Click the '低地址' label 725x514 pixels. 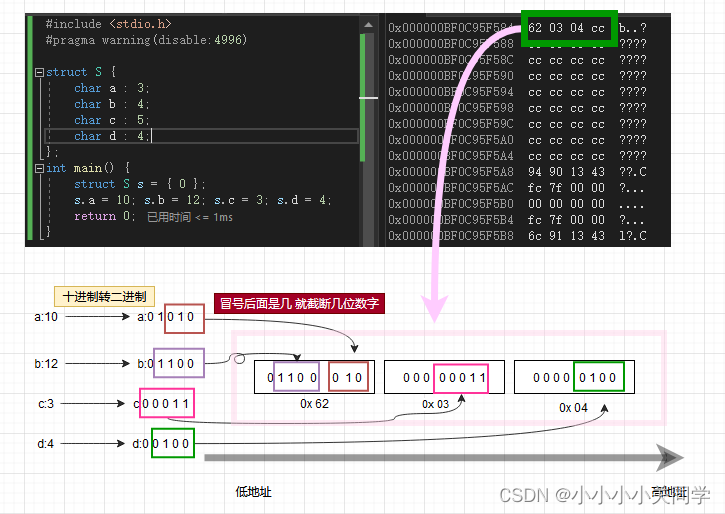[253, 492]
